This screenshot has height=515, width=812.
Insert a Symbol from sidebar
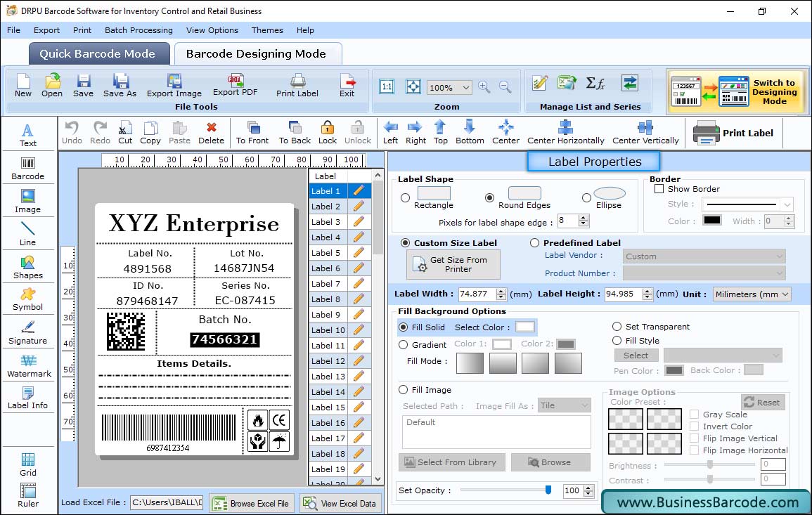28,300
